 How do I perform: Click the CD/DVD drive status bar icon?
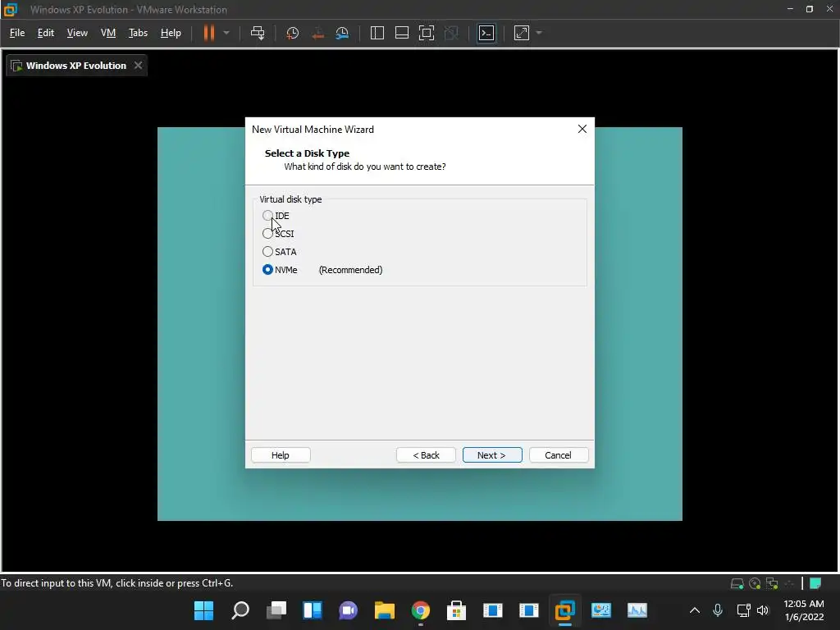tap(755, 583)
